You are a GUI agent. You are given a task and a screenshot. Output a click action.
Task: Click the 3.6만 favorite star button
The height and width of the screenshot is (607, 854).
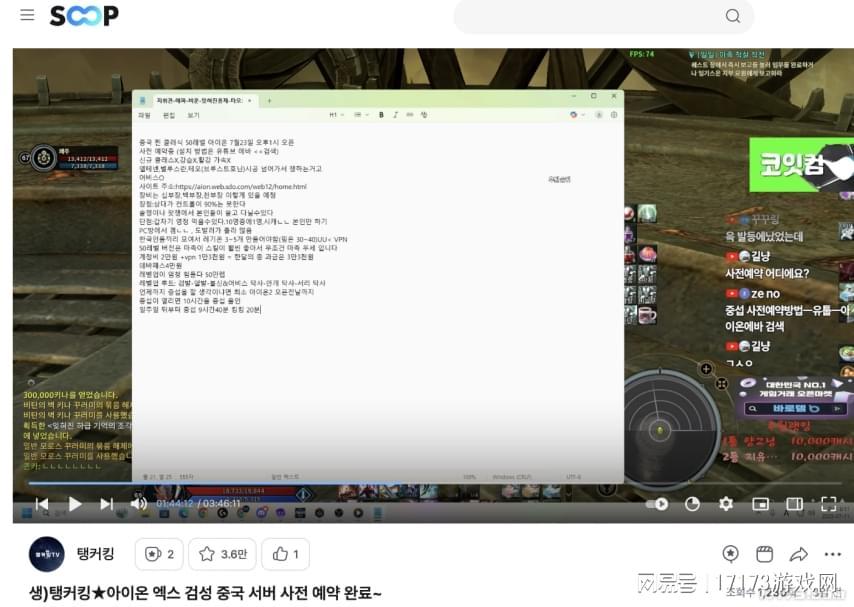pos(222,554)
